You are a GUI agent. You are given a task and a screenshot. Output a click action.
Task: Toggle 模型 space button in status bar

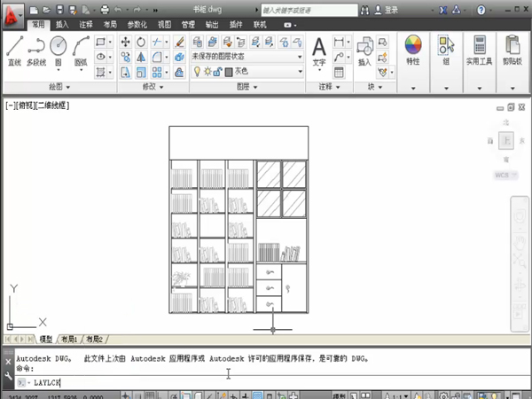click(339, 395)
